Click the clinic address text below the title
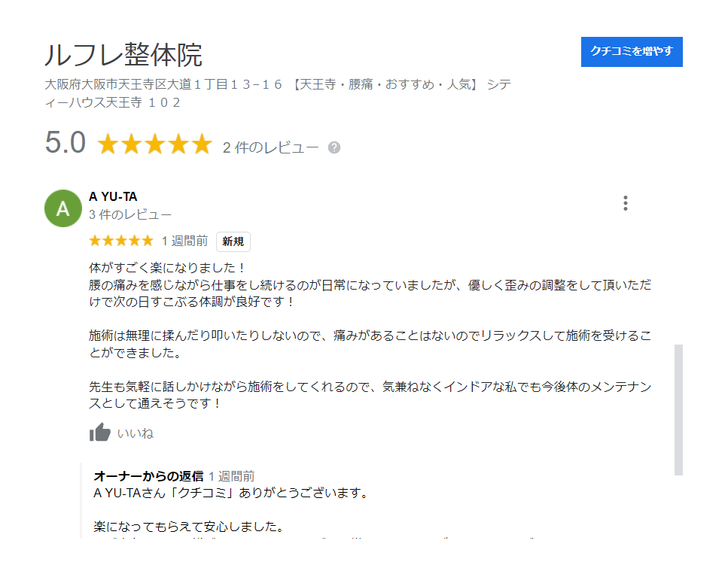 pyautogui.click(x=278, y=93)
